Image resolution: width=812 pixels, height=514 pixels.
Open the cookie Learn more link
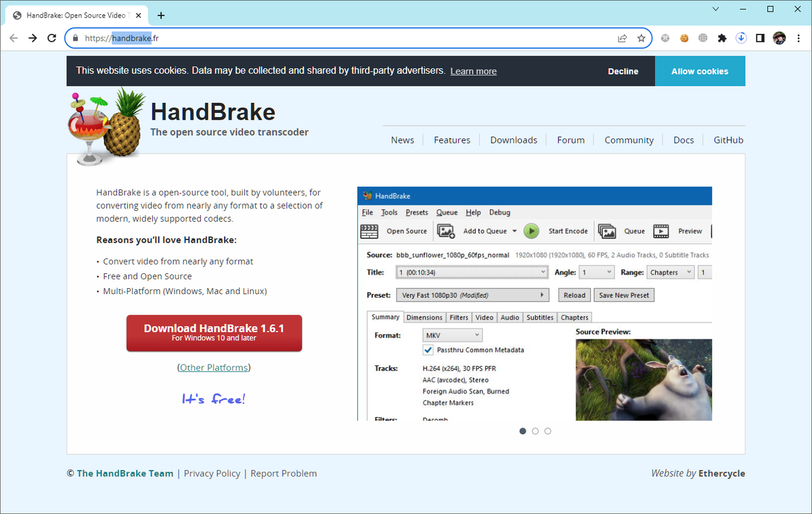474,71
